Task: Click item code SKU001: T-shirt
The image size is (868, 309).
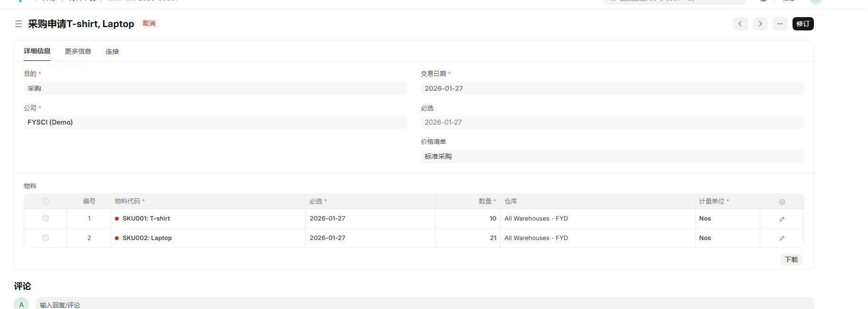Action: [x=146, y=218]
